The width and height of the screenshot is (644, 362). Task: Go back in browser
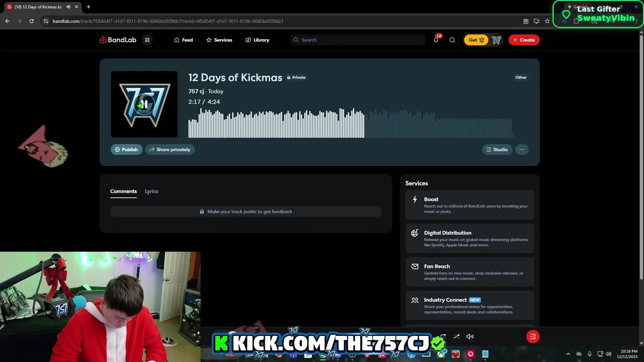click(x=7, y=21)
